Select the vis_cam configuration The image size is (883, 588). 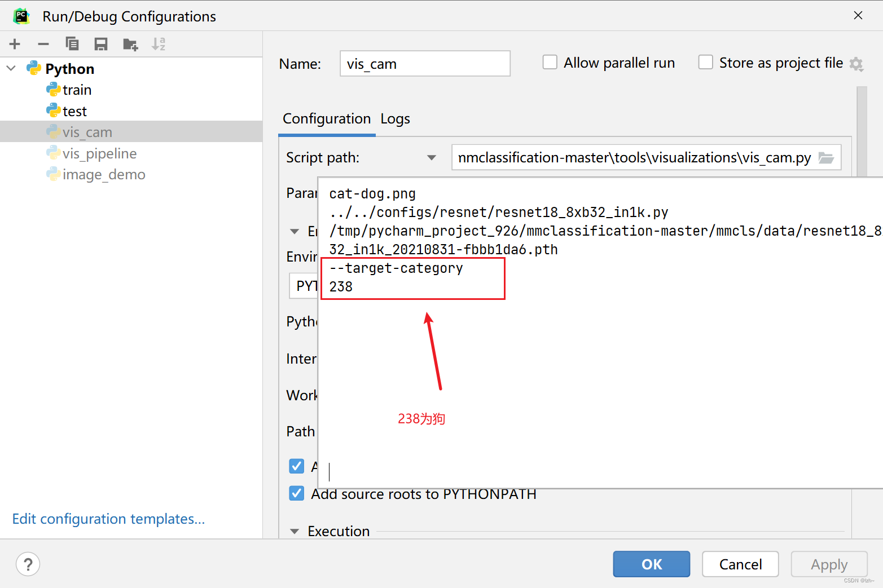[131, 132]
